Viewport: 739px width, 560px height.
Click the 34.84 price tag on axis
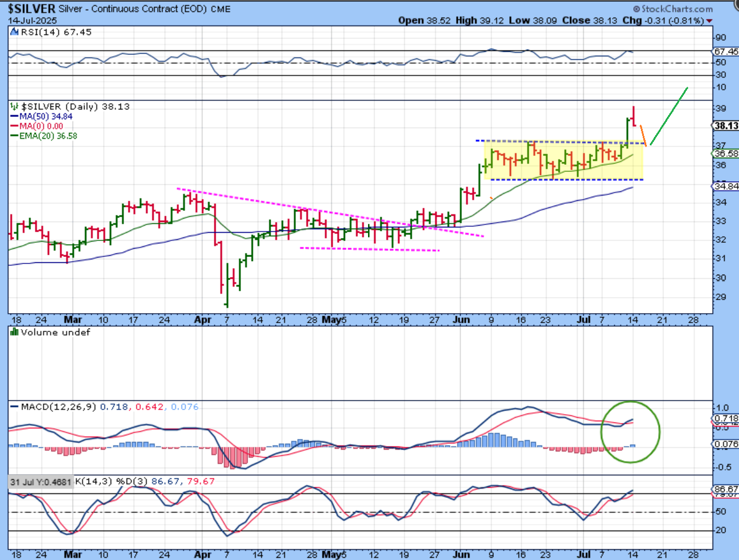coord(724,186)
